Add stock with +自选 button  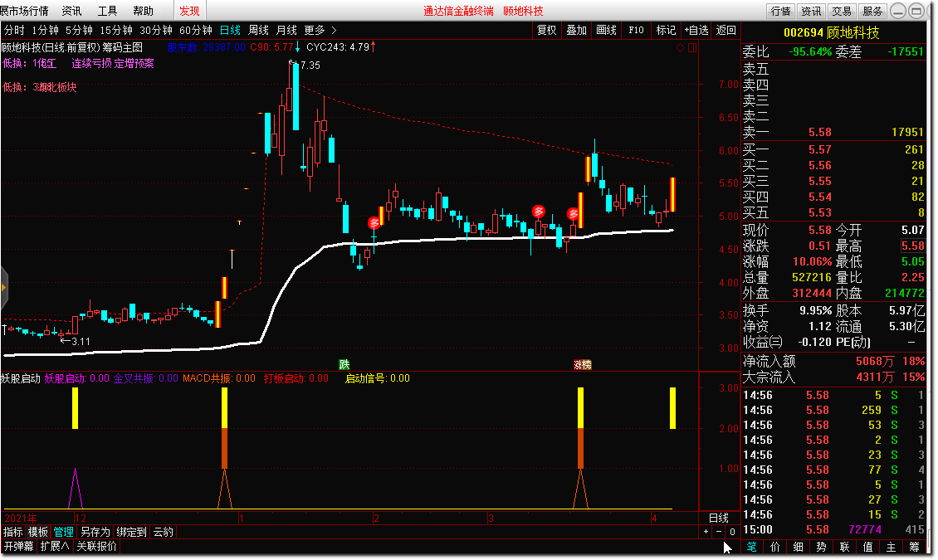(696, 30)
